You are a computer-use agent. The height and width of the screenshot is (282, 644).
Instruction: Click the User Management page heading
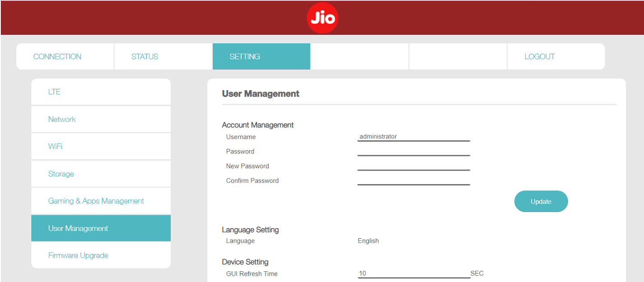click(260, 93)
